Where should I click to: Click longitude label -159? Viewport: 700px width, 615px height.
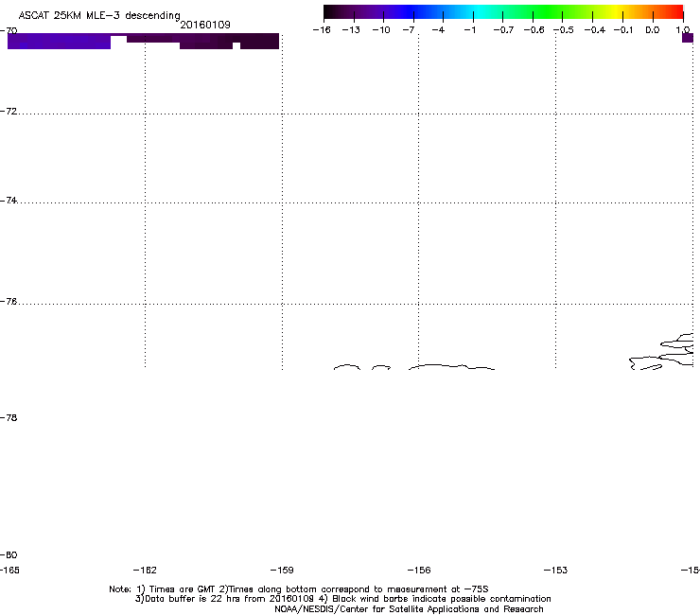(x=282, y=571)
